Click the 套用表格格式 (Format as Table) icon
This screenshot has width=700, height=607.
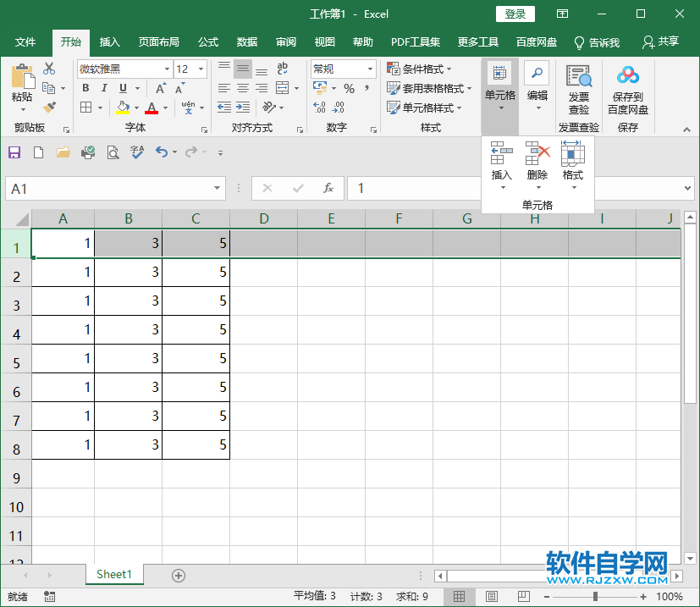tap(427, 88)
